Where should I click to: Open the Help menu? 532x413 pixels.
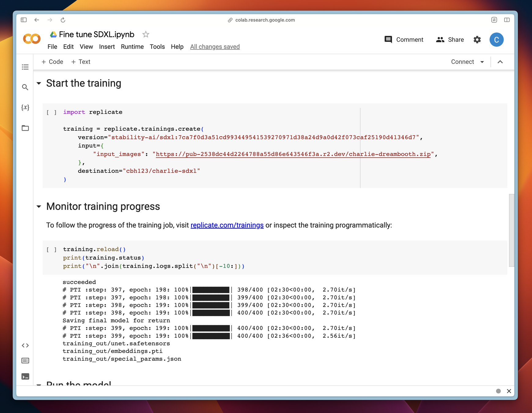(x=177, y=47)
